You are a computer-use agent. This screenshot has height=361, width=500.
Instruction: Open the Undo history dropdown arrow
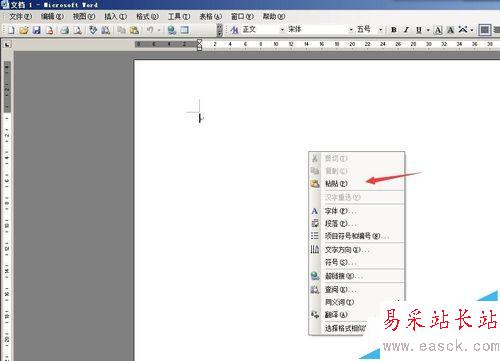pos(159,30)
